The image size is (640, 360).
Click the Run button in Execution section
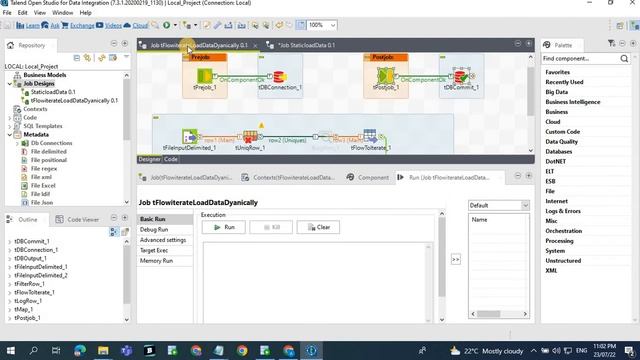pos(224,227)
